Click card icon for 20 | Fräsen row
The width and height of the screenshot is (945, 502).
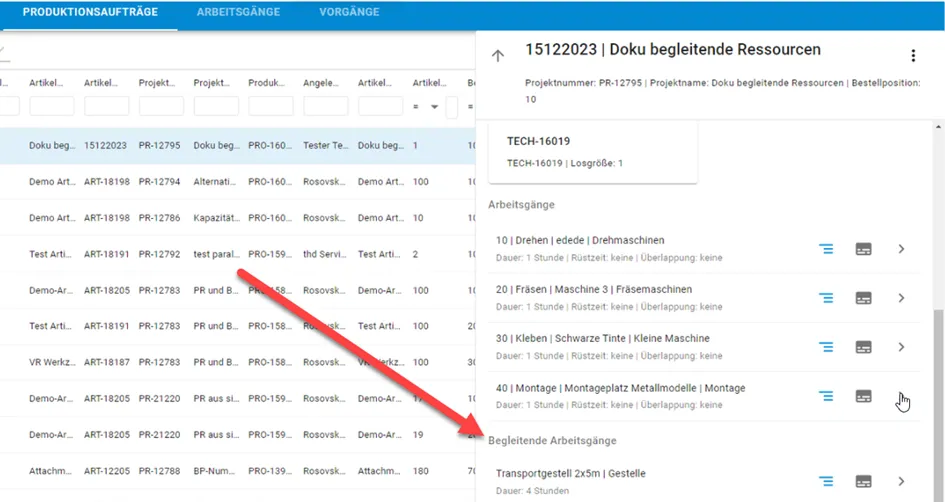pyautogui.click(x=864, y=298)
